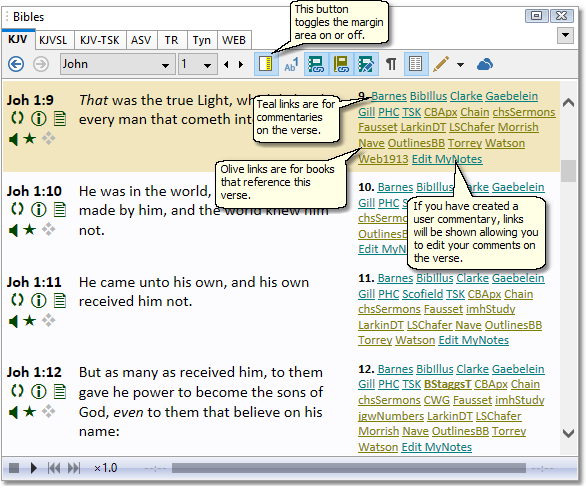Open Barnes commentary link for verse 9
Viewport: 586px width, 488px height.
coord(389,96)
